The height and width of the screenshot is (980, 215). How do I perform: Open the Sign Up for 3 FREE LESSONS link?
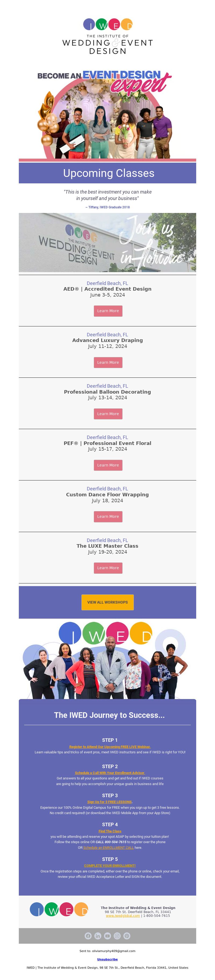point(110,802)
